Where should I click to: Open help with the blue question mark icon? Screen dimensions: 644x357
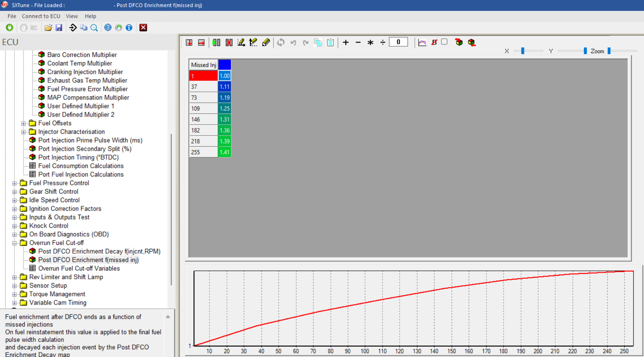pos(108,27)
